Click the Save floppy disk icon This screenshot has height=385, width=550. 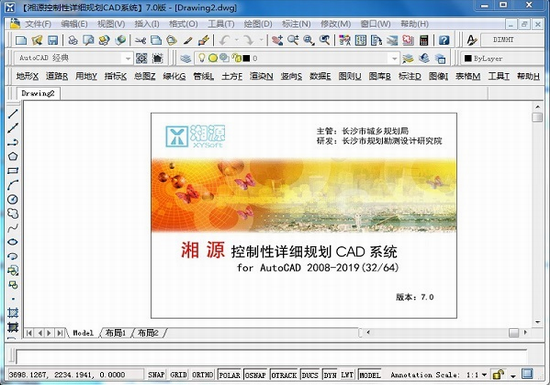[x=53, y=40]
